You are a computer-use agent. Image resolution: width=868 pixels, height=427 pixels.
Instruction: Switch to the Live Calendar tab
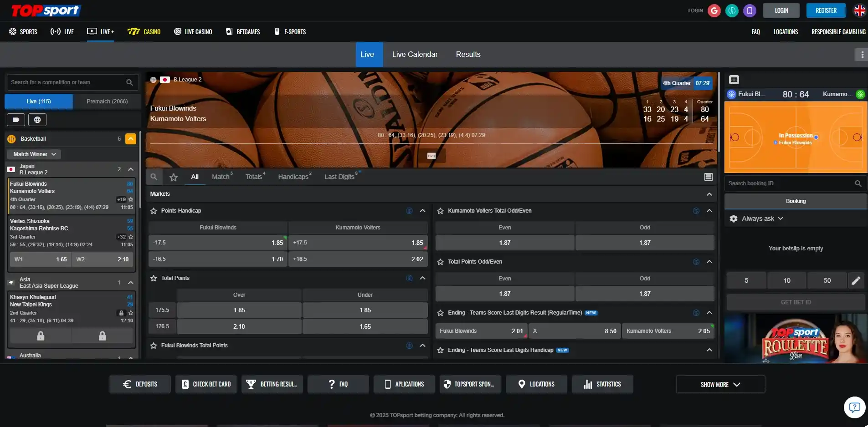coord(415,55)
